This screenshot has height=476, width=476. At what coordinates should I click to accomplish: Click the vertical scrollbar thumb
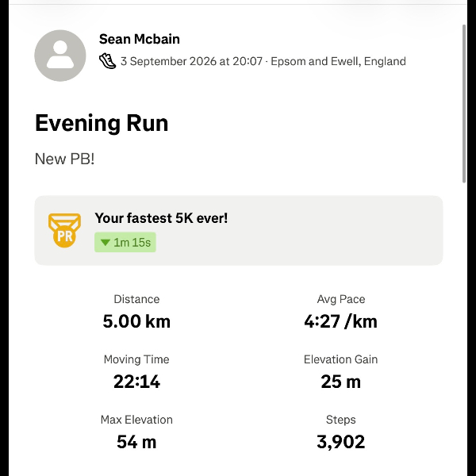tap(464, 104)
